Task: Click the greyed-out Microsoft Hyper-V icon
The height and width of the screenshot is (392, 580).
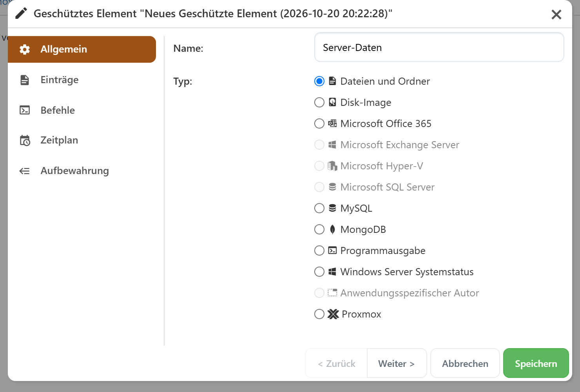Action: 332,166
